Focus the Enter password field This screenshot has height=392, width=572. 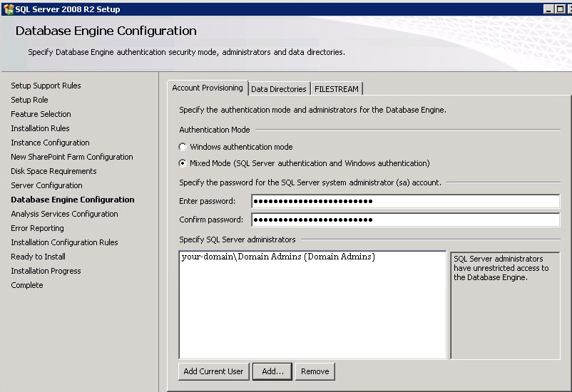click(x=405, y=201)
